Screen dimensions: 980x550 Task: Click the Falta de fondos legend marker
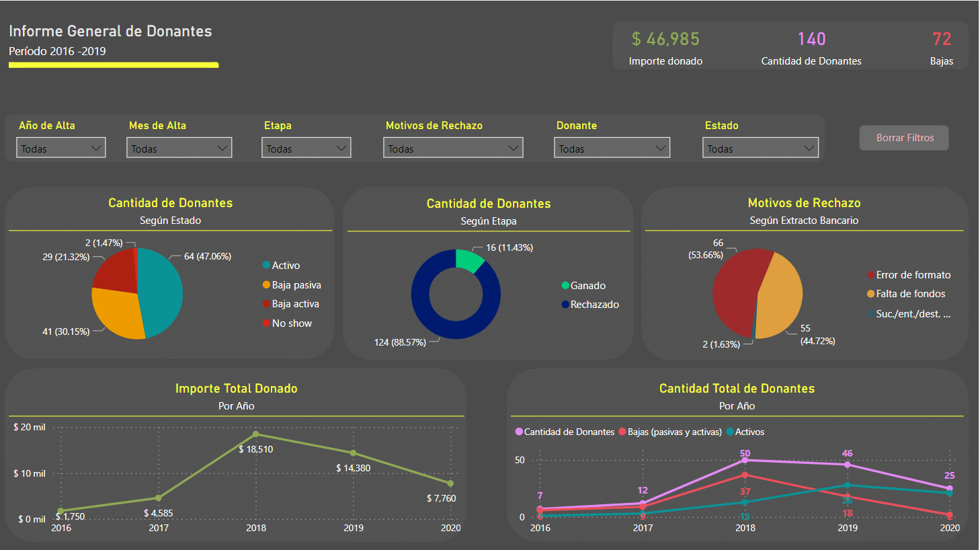[x=871, y=294]
